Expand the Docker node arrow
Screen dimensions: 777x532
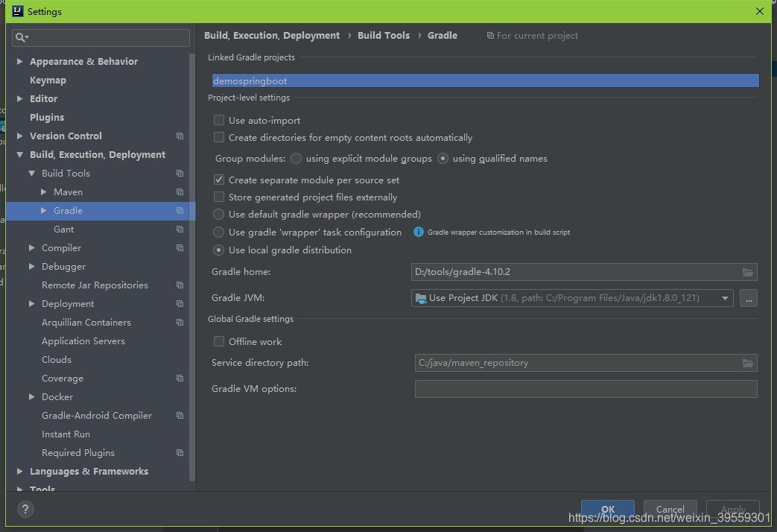coord(32,396)
